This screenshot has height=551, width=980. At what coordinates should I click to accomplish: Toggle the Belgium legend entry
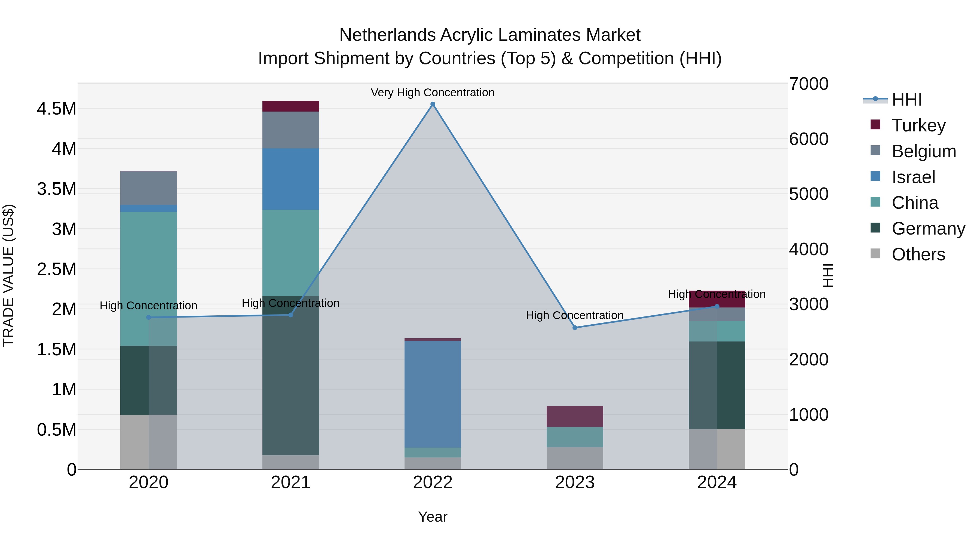point(913,151)
